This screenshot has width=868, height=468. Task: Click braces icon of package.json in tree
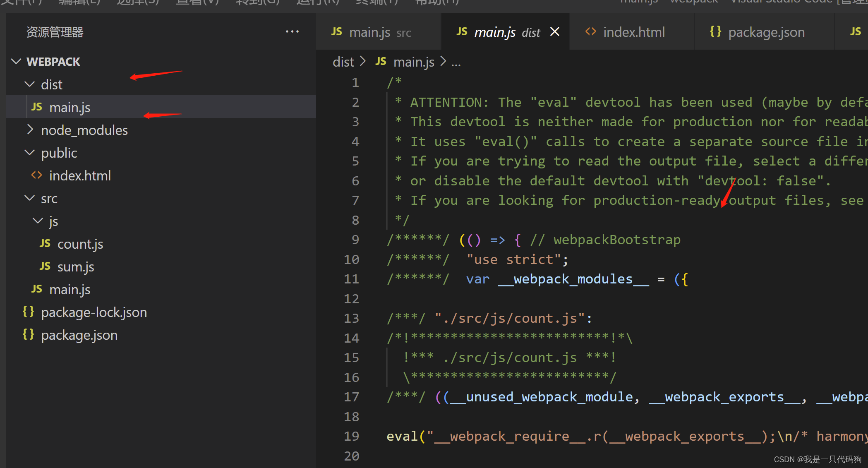28,335
